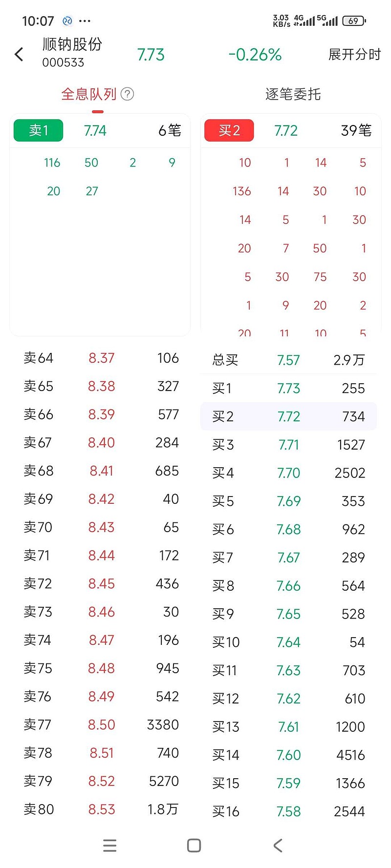Viewport: 391px width, 868px height.
Task: Switch to the 逐笔委托 tab
Action: click(x=293, y=94)
